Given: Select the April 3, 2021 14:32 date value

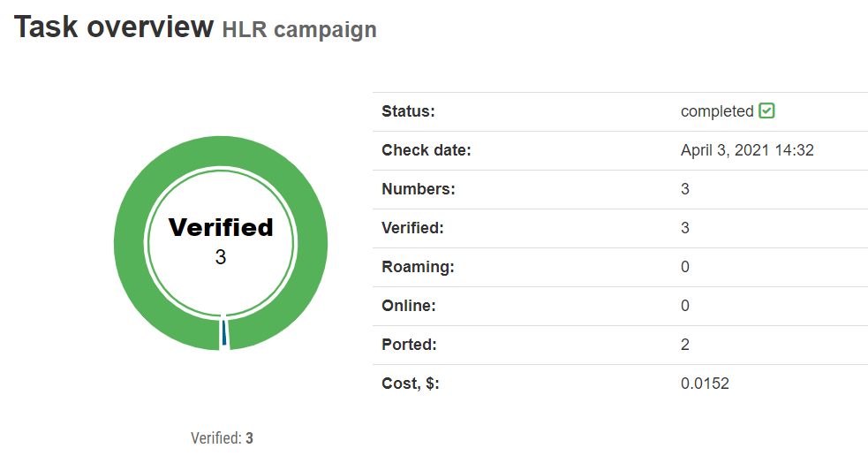Looking at the screenshot, I should click(x=747, y=150).
